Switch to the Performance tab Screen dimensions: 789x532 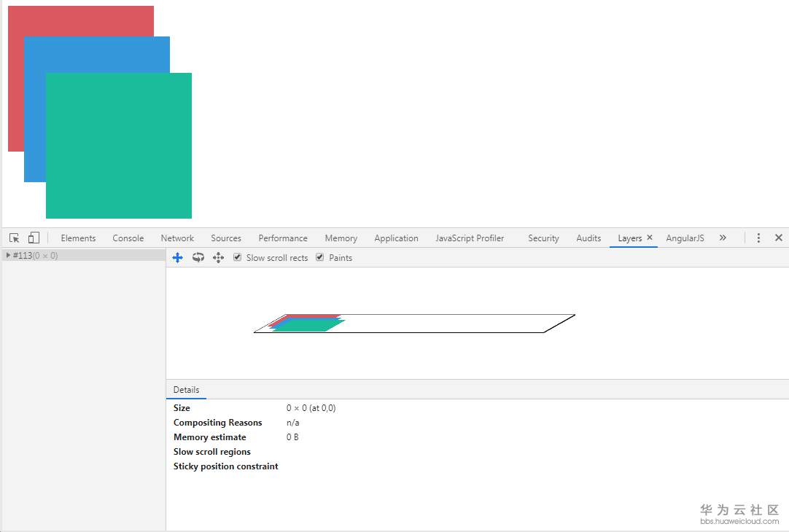pyautogui.click(x=283, y=238)
